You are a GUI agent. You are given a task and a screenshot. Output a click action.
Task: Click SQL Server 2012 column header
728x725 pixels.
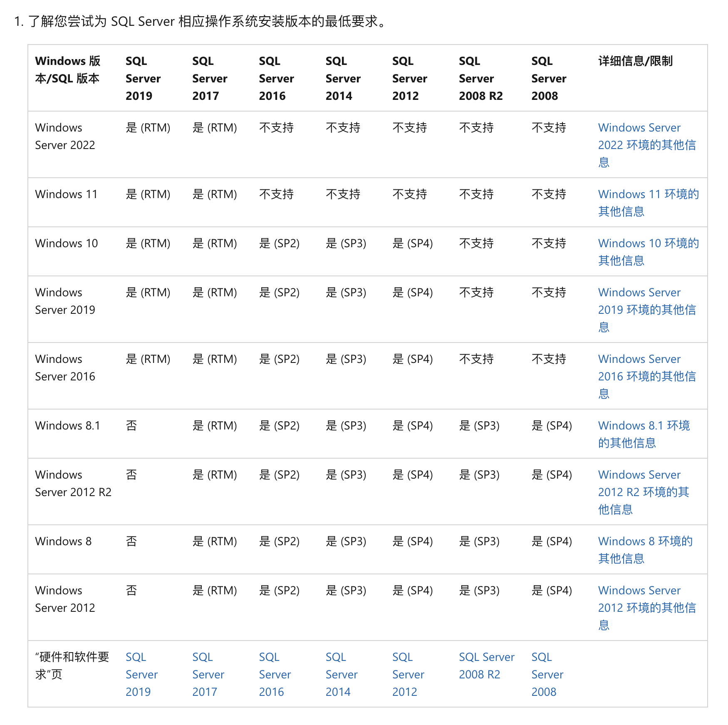pyautogui.click(x=410, y=78)
